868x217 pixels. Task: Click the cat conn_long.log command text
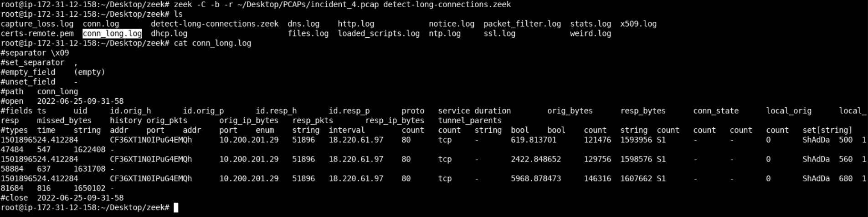pyautogui.click(x=212, y=43)
